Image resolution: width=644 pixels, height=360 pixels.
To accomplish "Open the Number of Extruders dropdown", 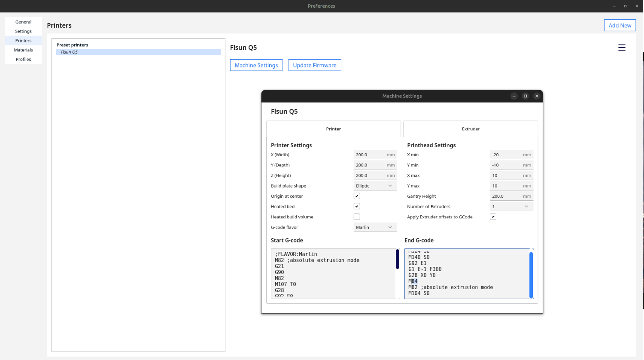I will 511,206.
